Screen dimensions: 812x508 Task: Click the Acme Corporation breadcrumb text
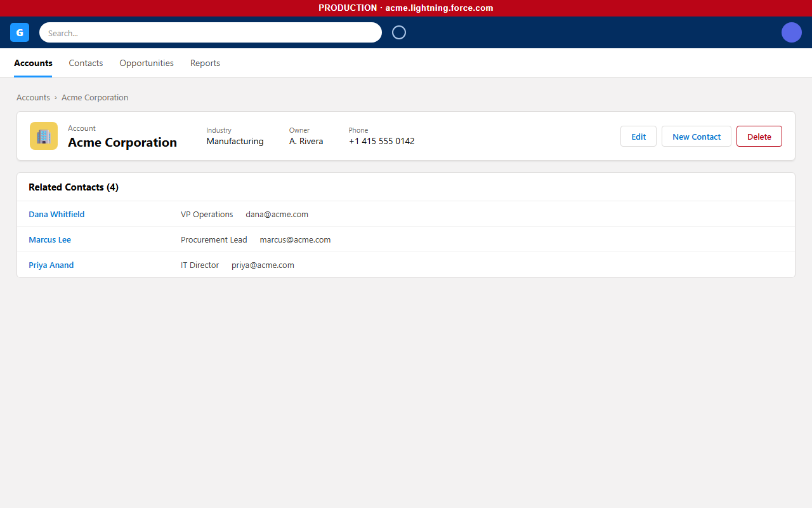click(x=95, y=97)
